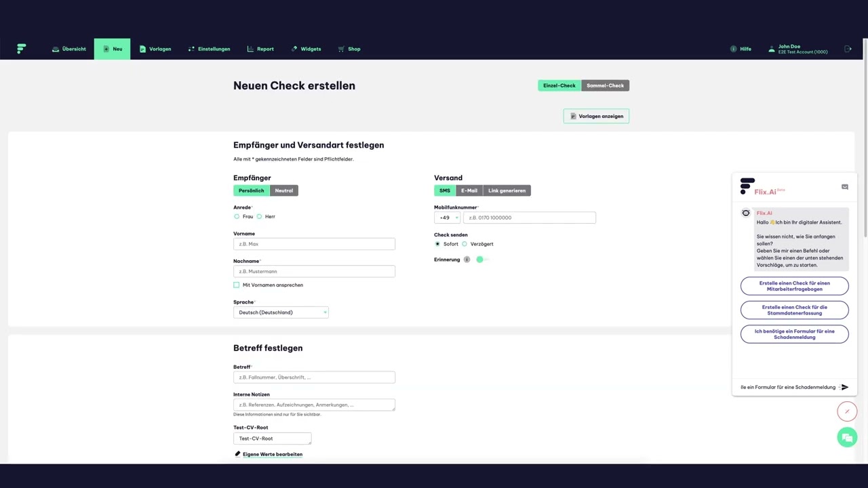Click the Report chart icon in navigation

250,49
